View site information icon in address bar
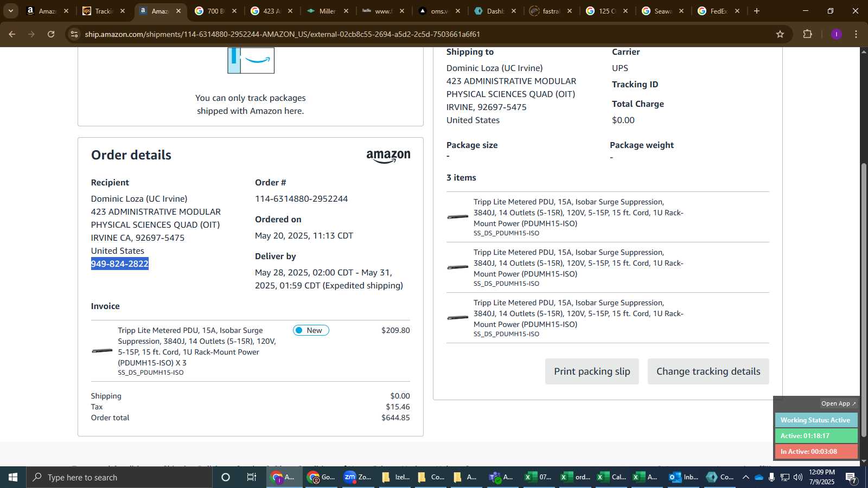Viewport: 868px width, 488px height. coord(74,34)
